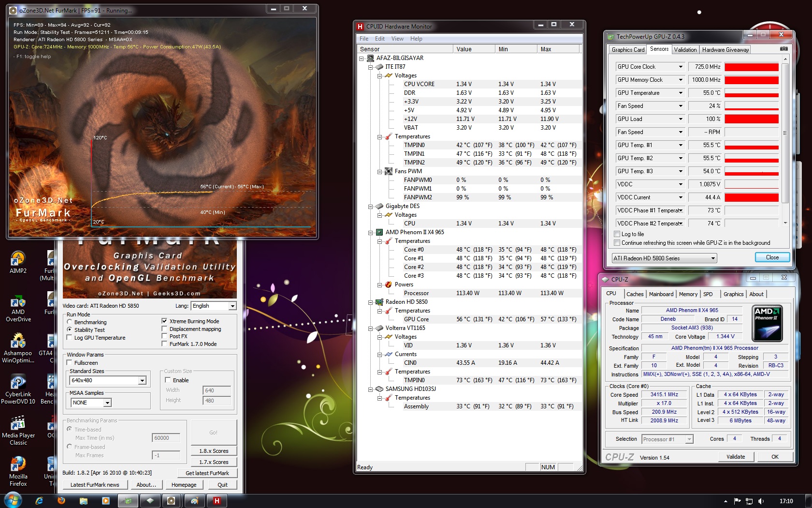Click the GPU-Z title bar icon
This screenshot has height=508, width=812.
tap(611, 37)
